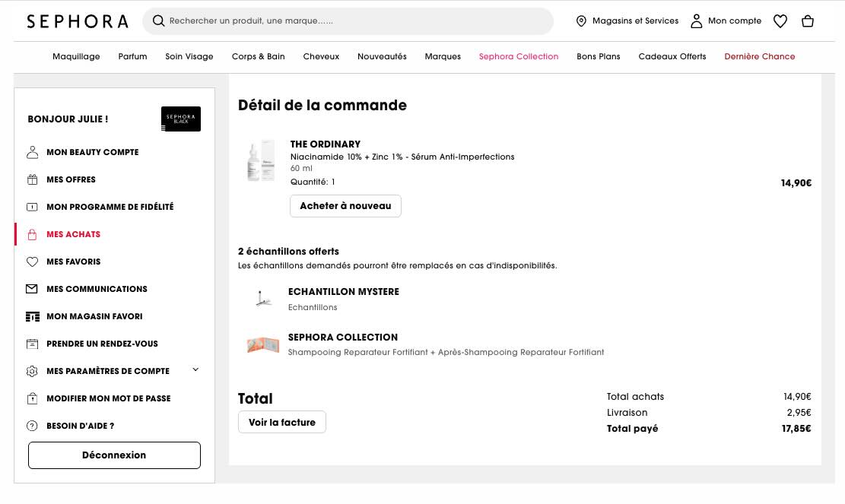Click the password lock icon
Viewport: 845px width, 504px height.
pyautogui.click(x=33, y=398)
